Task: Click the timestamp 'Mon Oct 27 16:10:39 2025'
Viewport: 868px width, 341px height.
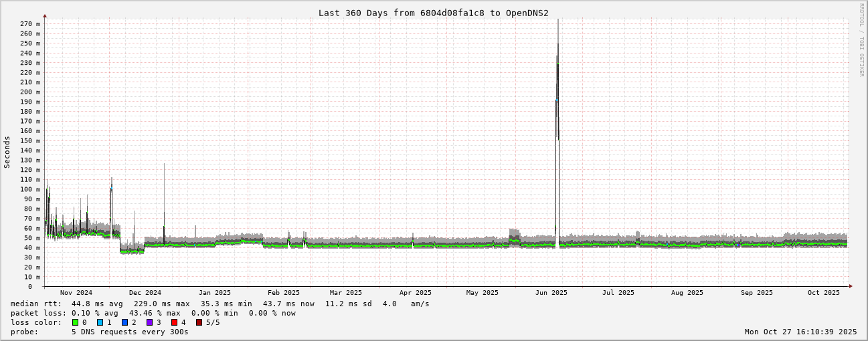Action: tap(800, 332)
